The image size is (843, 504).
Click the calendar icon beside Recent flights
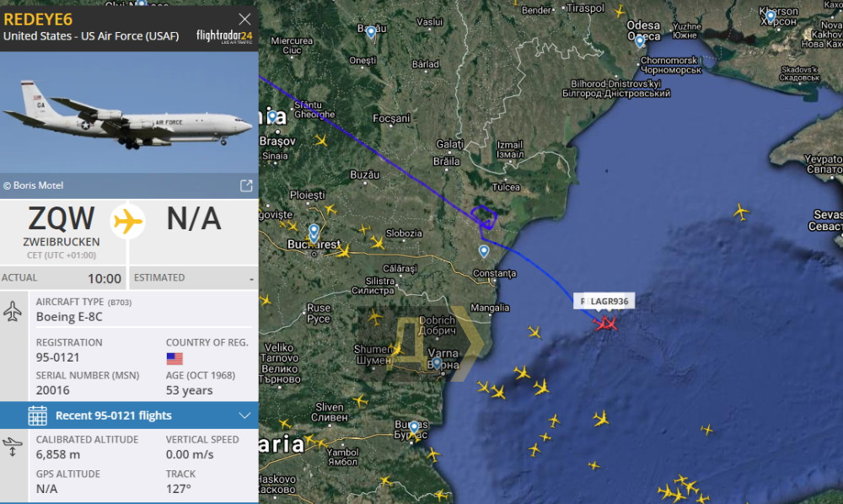click(38, 416)
